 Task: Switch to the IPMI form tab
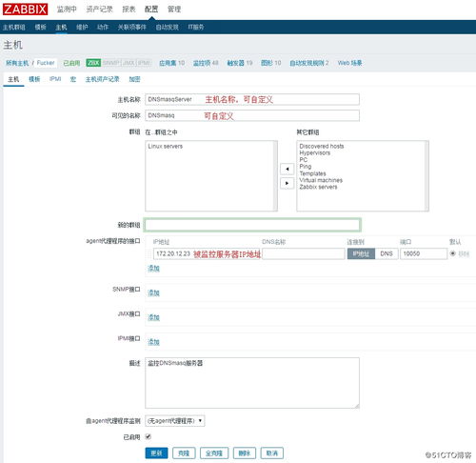tap(55, 79)
